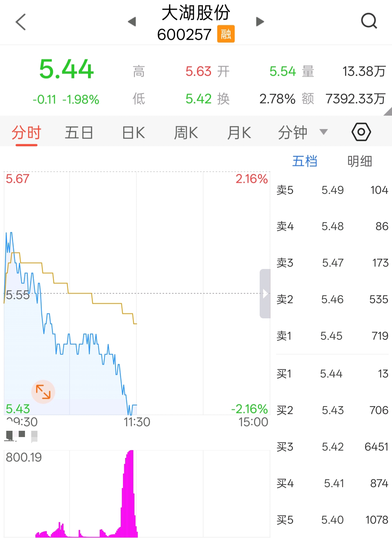Show the 明细 trade details list
The width and height of the screenshot is (392, 552).
[360, 161]
